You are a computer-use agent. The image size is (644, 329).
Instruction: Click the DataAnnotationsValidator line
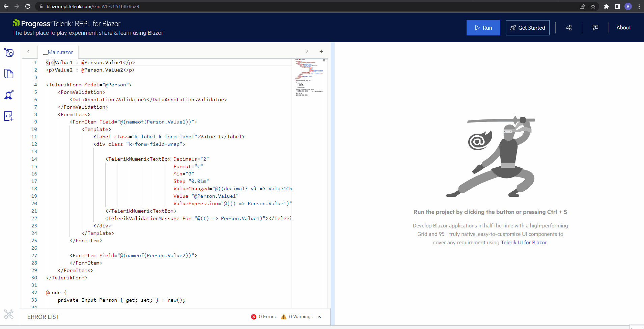(148, 100)
